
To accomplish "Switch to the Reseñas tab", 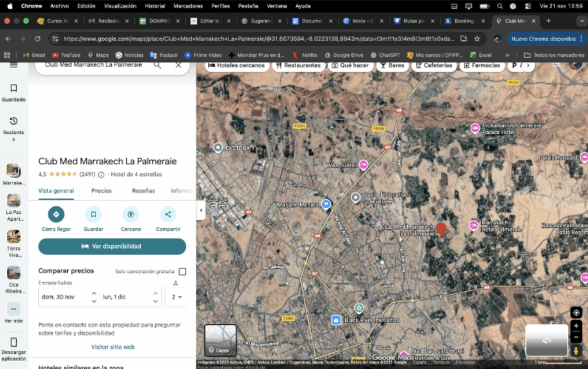I will click(x=144, y=191).
